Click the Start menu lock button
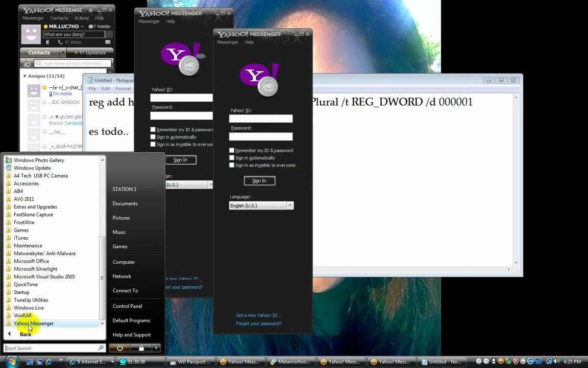Screen dimensions: 588x368 pos(141,348)
